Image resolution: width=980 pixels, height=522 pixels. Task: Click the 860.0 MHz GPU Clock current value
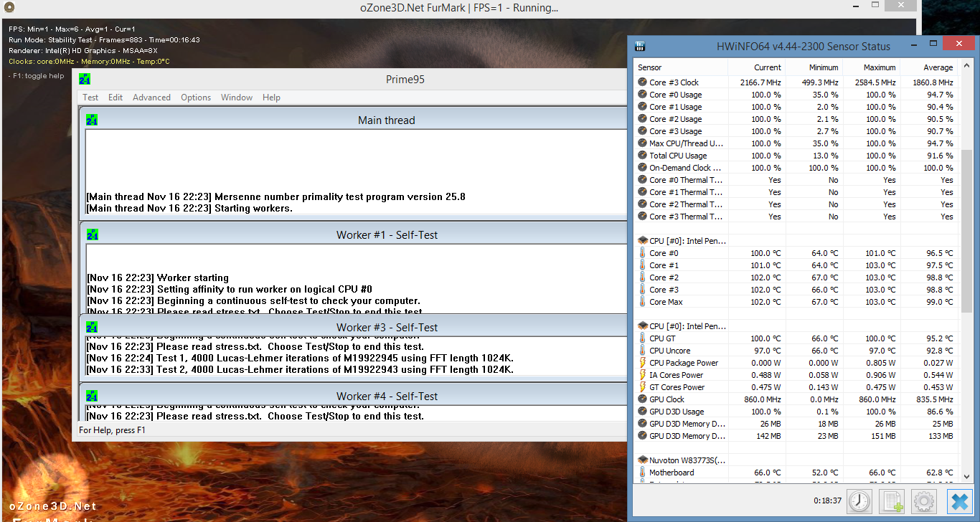[763, 399]
